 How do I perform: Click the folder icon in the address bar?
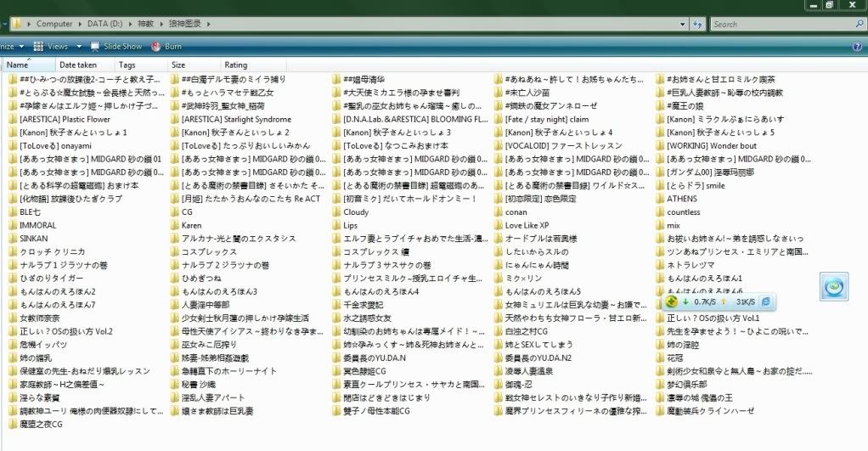click(17, 24)
